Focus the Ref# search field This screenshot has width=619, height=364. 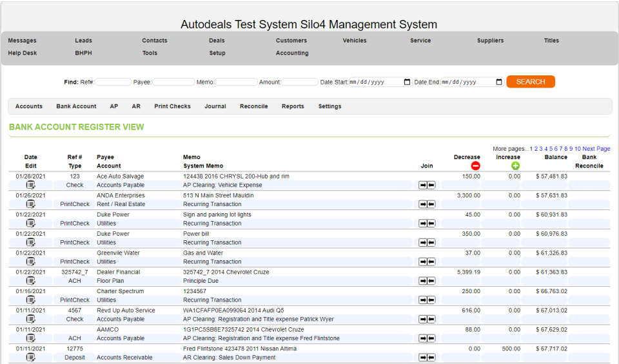pyautogui.click(x=113, y=82)
